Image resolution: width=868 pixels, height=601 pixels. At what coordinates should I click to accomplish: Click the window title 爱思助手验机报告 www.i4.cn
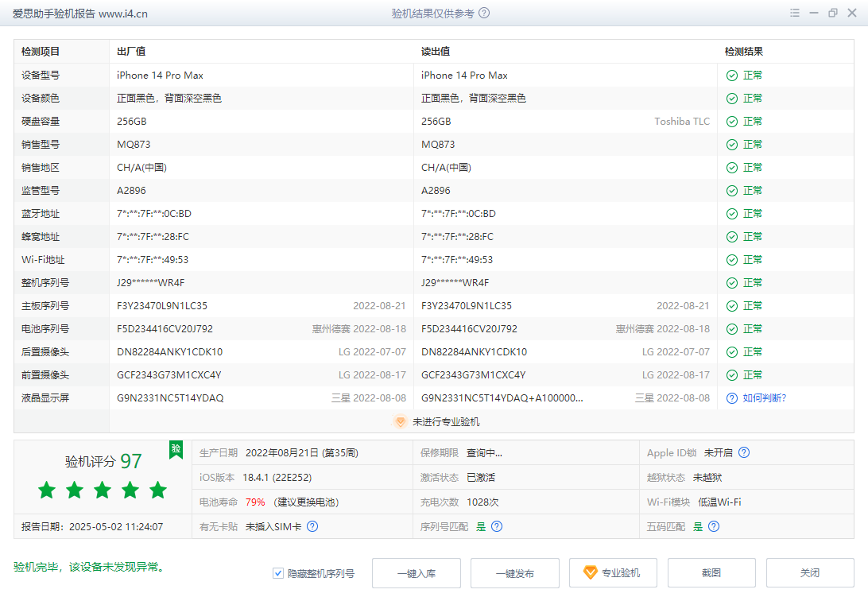(x=80, y=14)
